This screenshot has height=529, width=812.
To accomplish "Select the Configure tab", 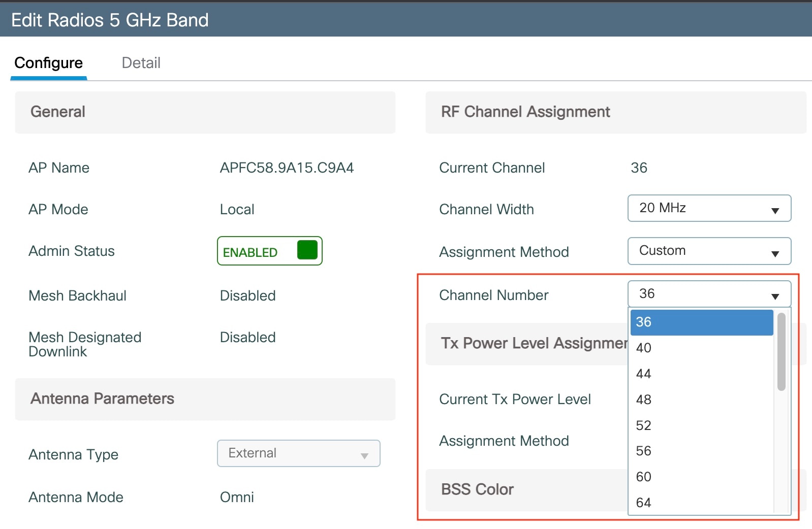I will pos(48,63).
